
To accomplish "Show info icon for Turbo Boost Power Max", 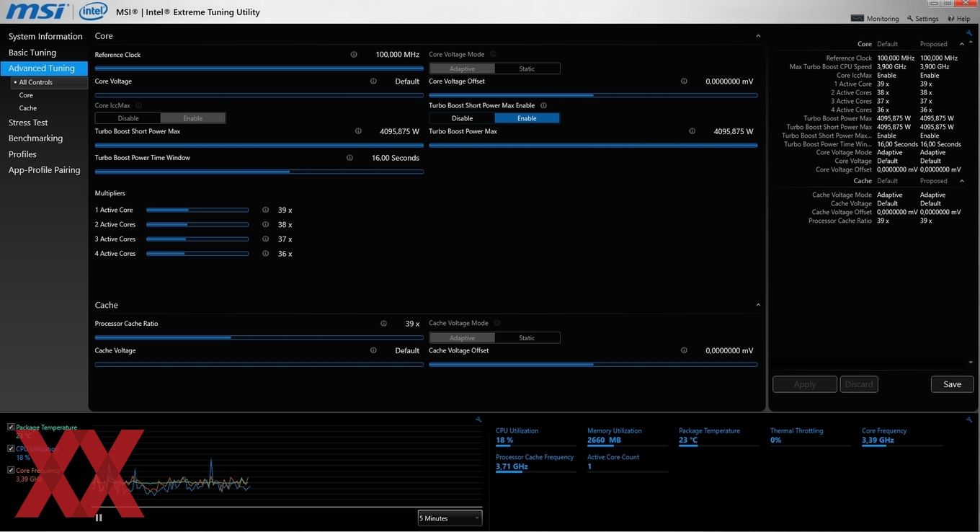I will [692, 131].
